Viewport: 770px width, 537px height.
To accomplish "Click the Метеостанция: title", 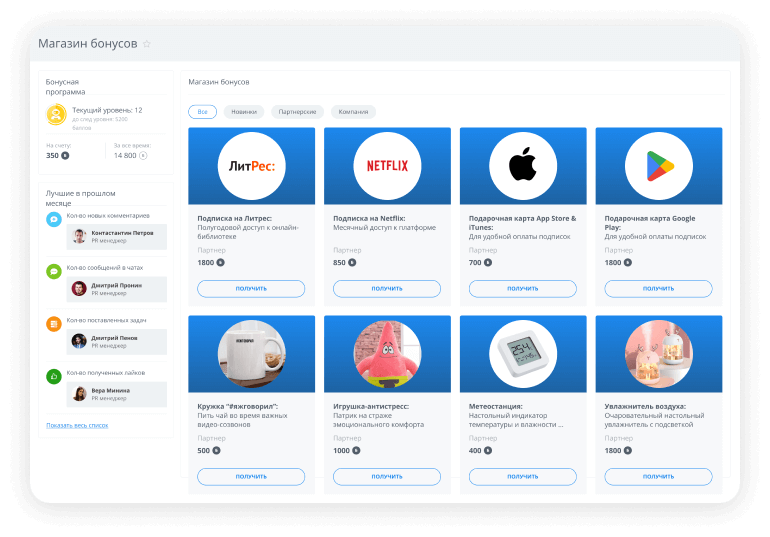I will (x=495, y=406).
